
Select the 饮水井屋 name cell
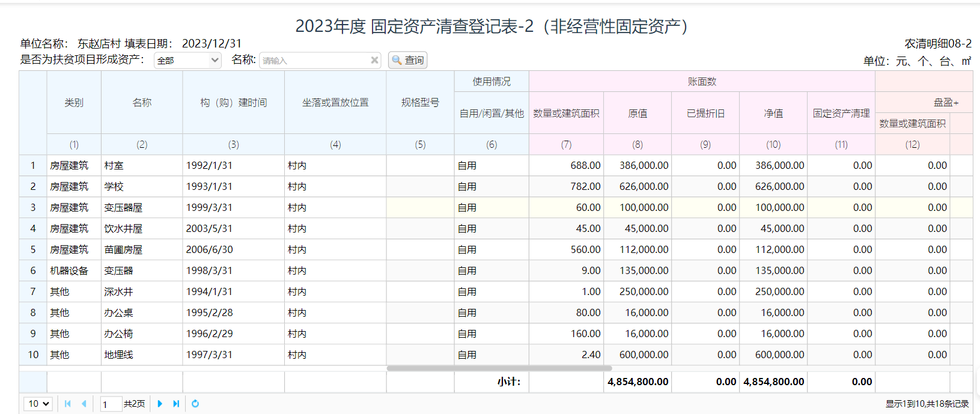click(142, 228)
